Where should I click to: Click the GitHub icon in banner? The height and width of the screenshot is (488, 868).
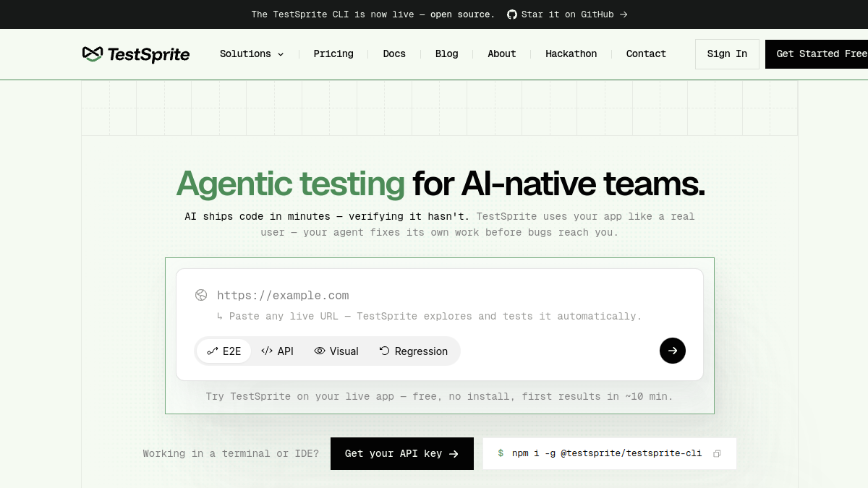click(x=512, y=14)
